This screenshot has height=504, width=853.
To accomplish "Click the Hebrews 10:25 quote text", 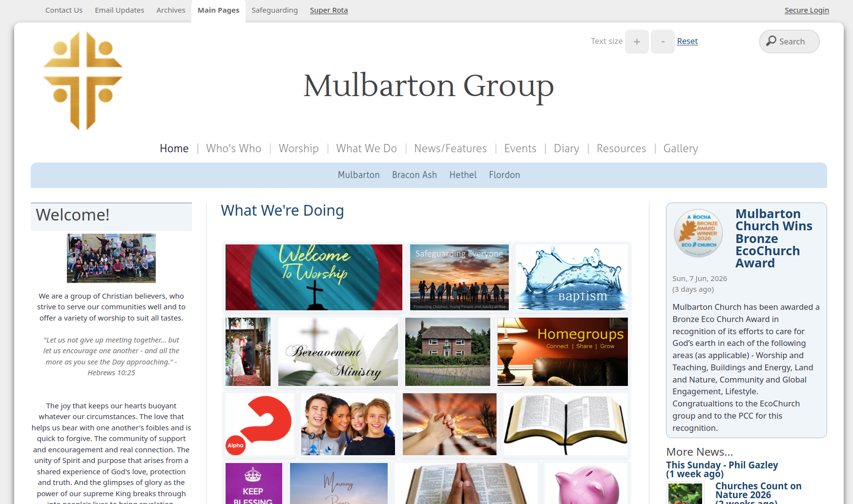I will coord(111,357).
